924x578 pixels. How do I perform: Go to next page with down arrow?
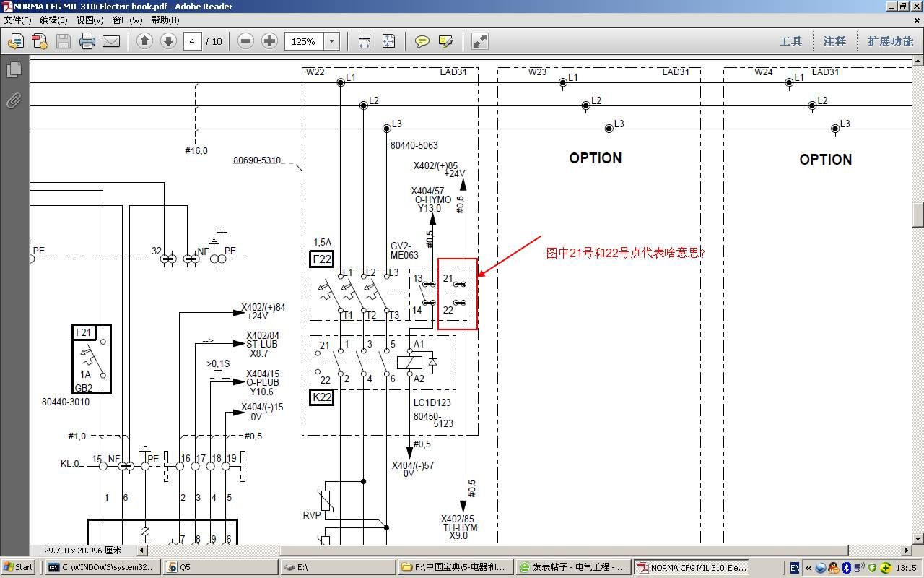[168, 41]
